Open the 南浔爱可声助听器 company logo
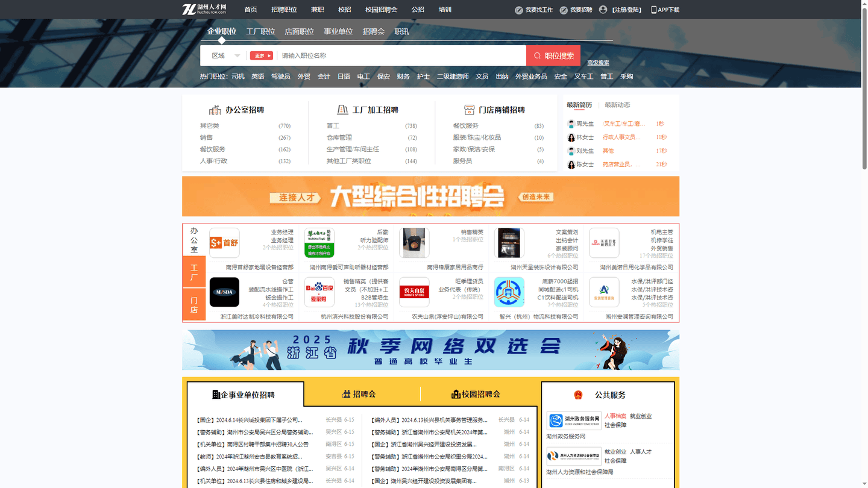This screenshot has height=488, width=868. click(319, 243)
